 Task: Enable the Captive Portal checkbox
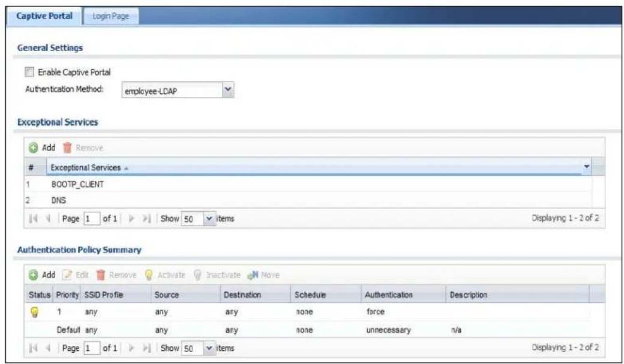[x=29, y=72]
